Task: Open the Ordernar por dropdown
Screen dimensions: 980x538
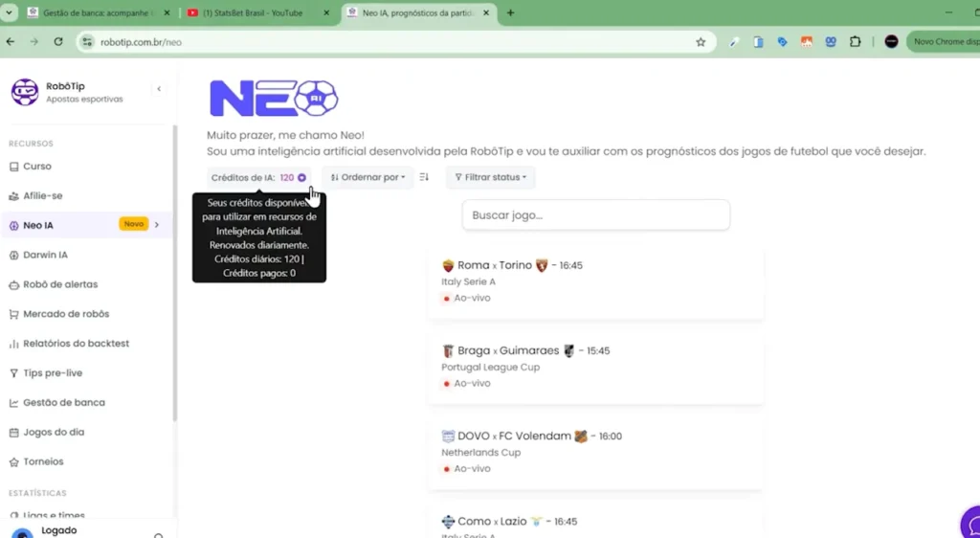Action: pyautogui.click(x=367, y=177)
